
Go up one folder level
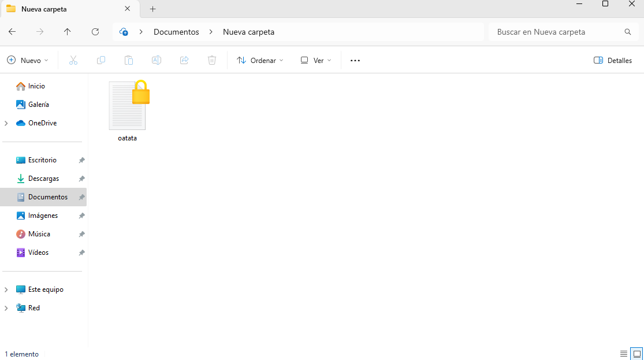click(68, 32)
